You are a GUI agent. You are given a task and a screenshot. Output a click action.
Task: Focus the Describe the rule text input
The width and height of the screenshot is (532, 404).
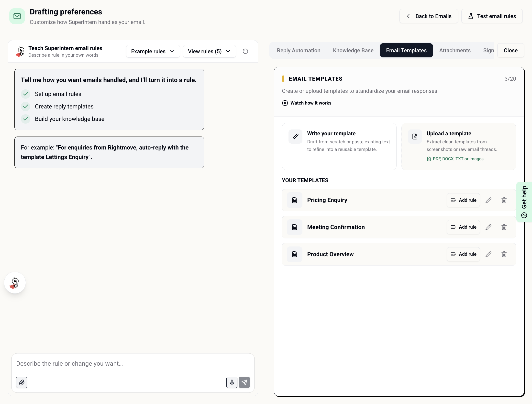(x=133, y=364)
